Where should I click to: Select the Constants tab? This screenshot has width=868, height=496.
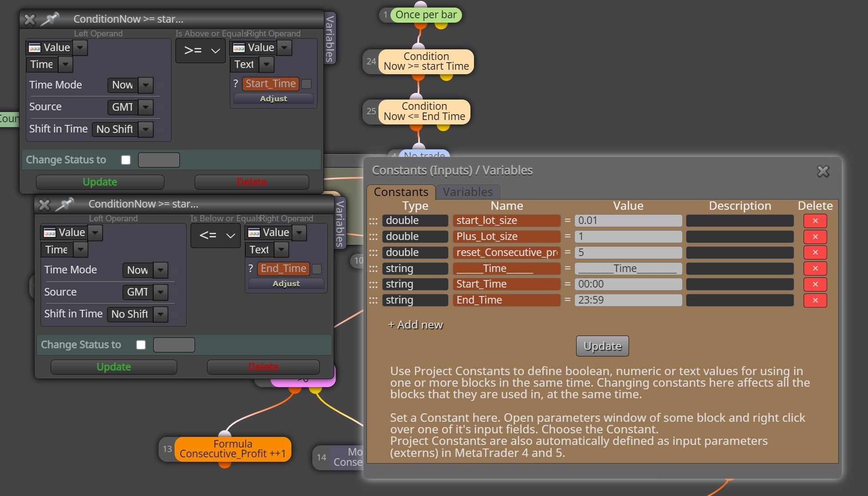401,192
